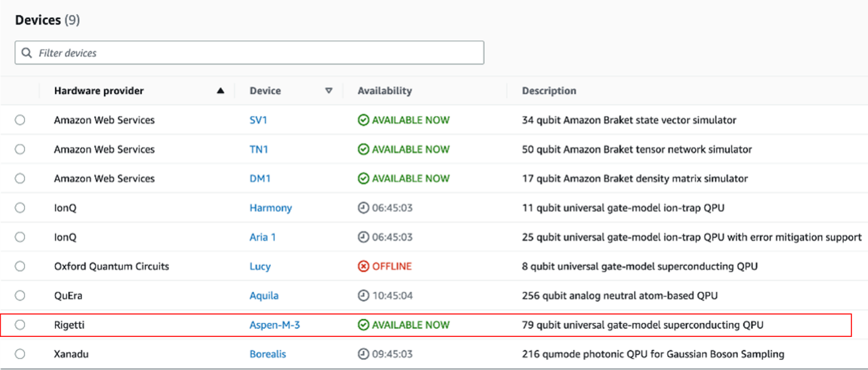Click the green check icon for Aspen-M-3
The image size is (868, 370).
(363, 325)
